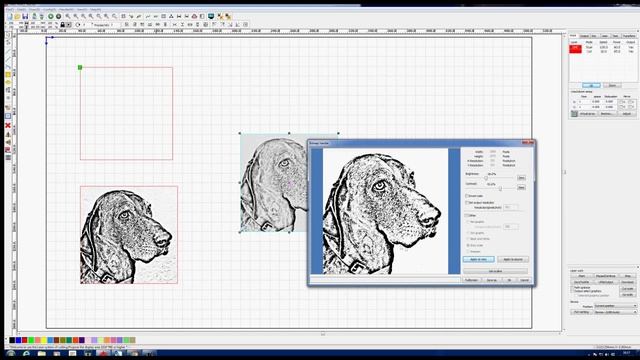Click the Export toolbar icon
The width and height of the screenshot is (640, 360).
42,16
